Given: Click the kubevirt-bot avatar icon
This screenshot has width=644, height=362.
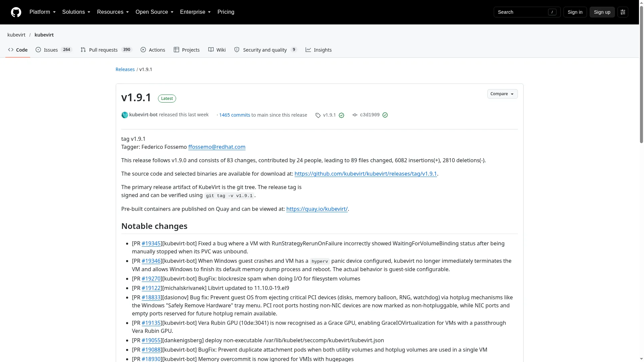Looking at the screenshot, I should pos(125,115).
